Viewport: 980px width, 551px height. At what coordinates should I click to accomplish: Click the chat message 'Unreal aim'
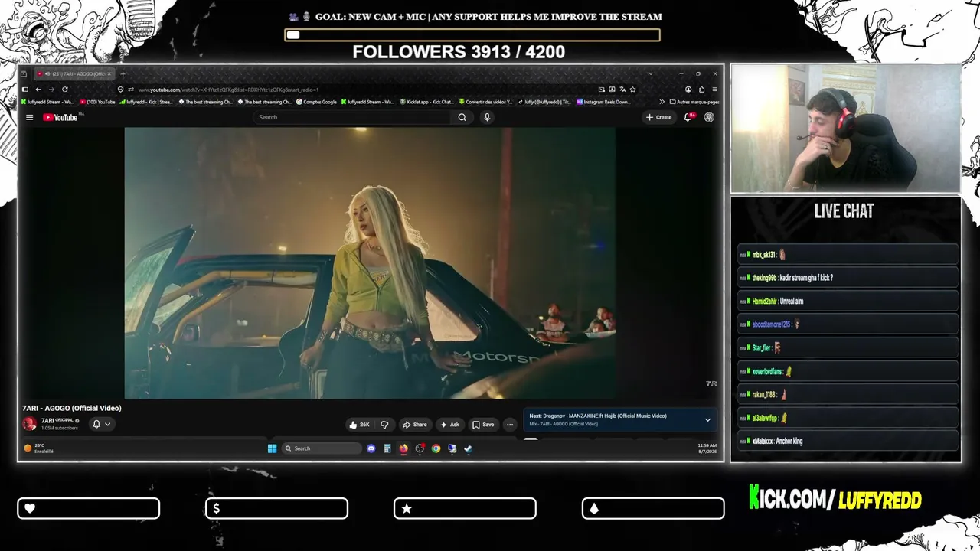pos(792,302)
